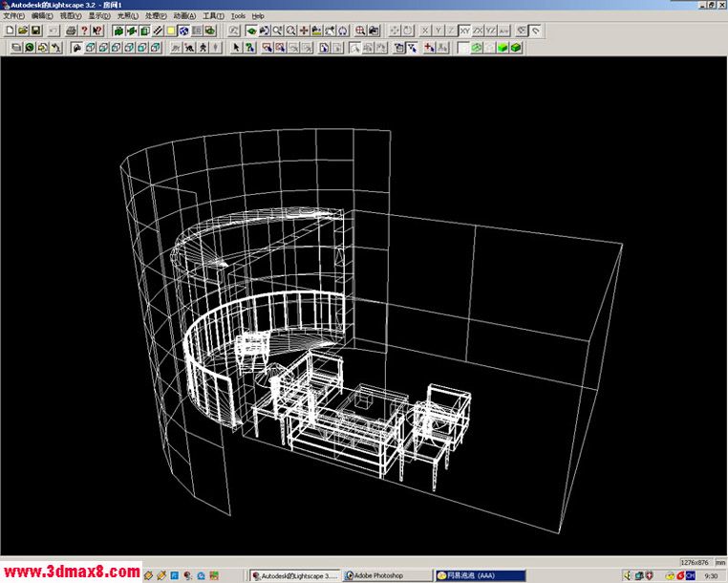This screenshot has width=728, height=583.
Task: Toggle the ZX plane constraint
Action: coord(478,31)
